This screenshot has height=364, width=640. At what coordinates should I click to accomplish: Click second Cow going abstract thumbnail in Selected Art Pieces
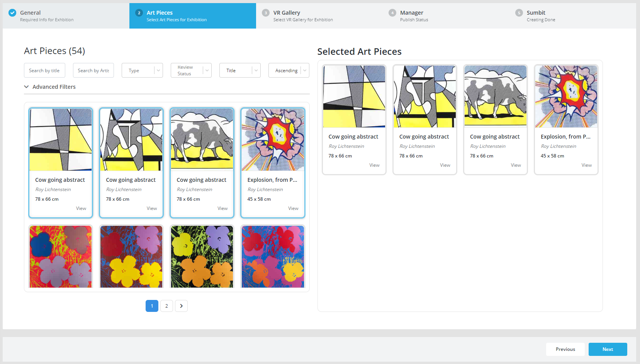(425, 97)
